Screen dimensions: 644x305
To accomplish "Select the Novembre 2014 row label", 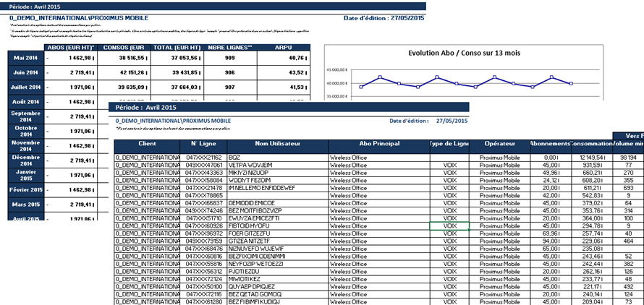I will (x=25, y=146).
